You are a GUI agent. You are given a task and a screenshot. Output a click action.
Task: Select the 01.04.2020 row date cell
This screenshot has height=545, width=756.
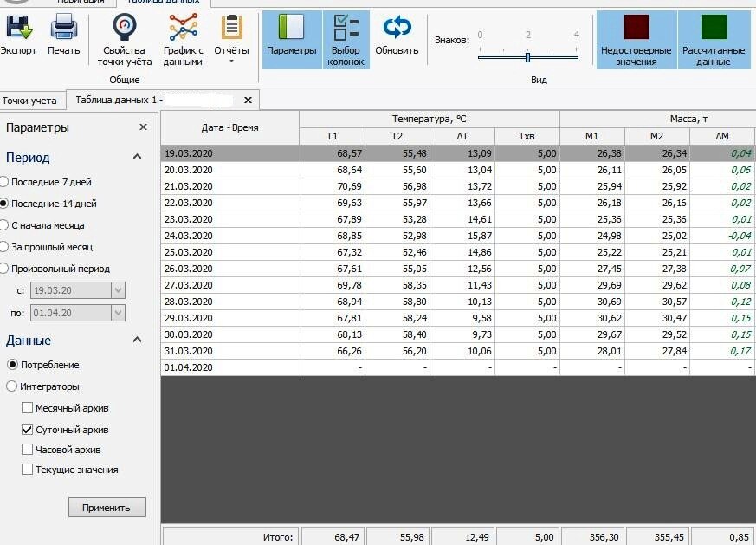[x=230, y=367]
